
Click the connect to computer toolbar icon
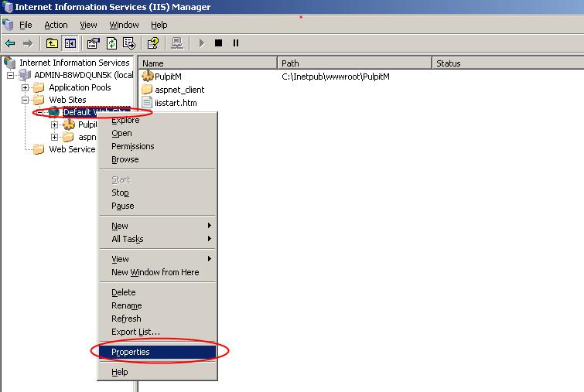[x=177, y=43]
